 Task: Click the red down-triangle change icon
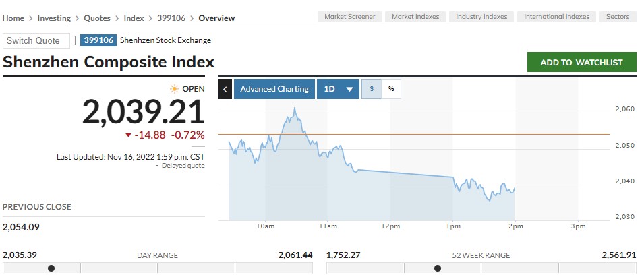pyautogui.click(x=128, y=135)
